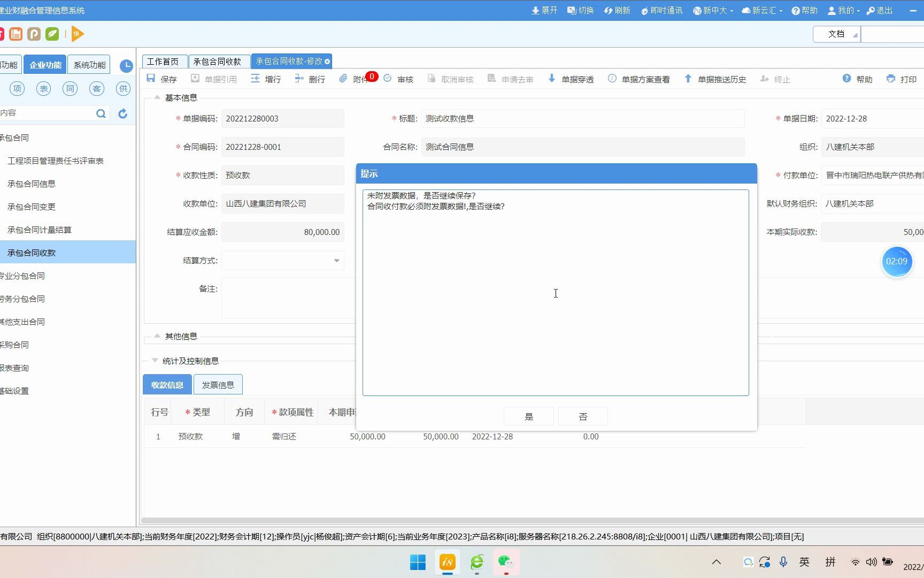Click the 单据穿透 down-arrow icon

point(552,78)
